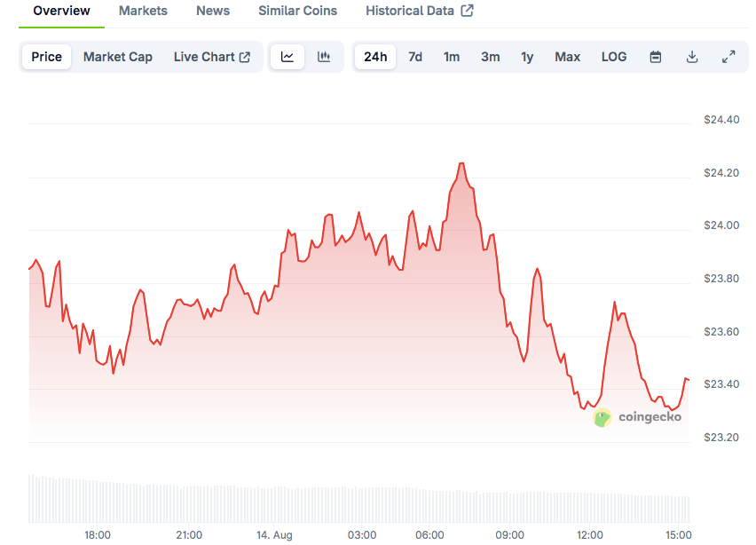Click the external link icon beside Live Chart
Viewport: 756px width, 545px height.
click(x=245, y=57)
